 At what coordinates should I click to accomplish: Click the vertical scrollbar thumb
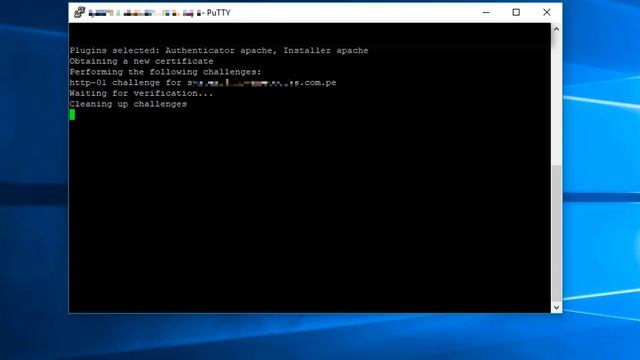556,233
